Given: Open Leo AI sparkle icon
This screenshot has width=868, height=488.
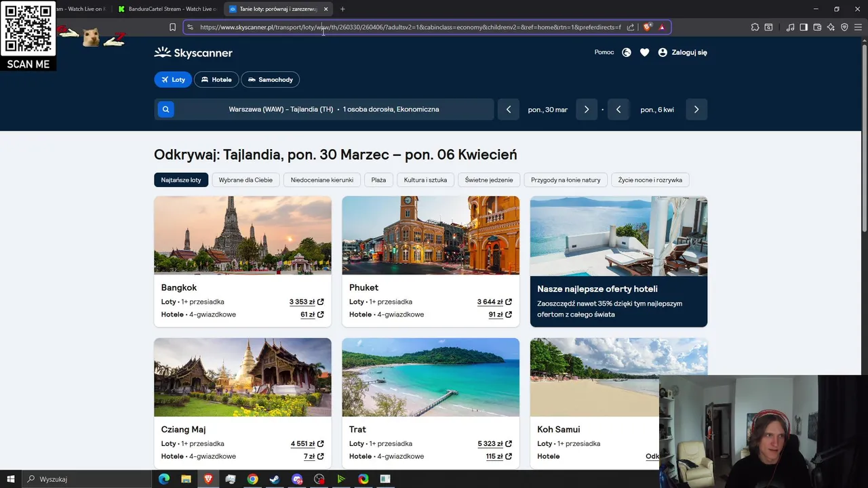Looking at the screenshot, I should click(831, 27).
